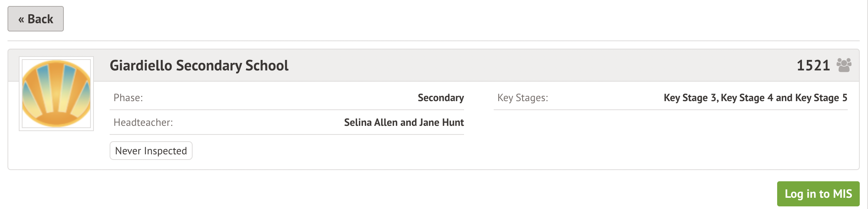The height and width of the screenshot is (209, 868).
Task: Select the Secondary phase value
Action: tap(441, 98)
